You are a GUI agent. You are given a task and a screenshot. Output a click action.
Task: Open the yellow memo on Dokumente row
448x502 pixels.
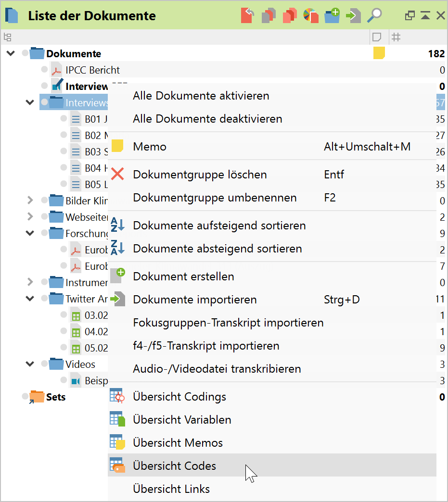[x=379, y=53]
